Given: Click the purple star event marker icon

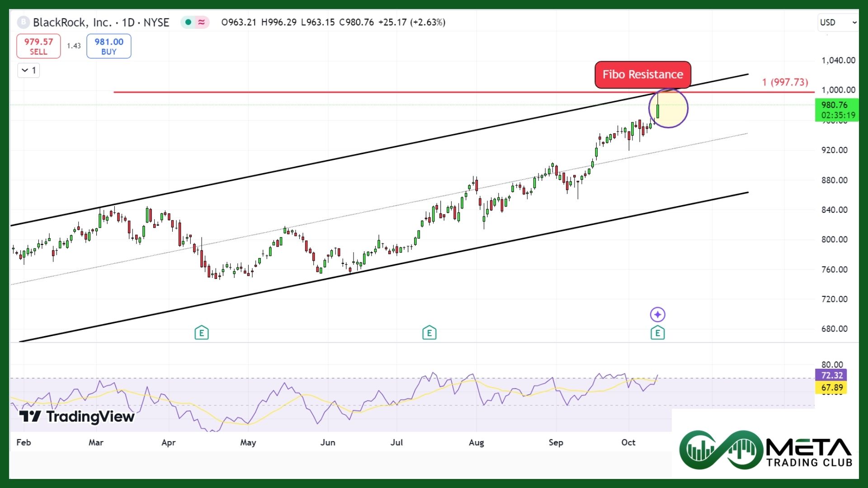Looking at the screenshot, I should 657,314.
